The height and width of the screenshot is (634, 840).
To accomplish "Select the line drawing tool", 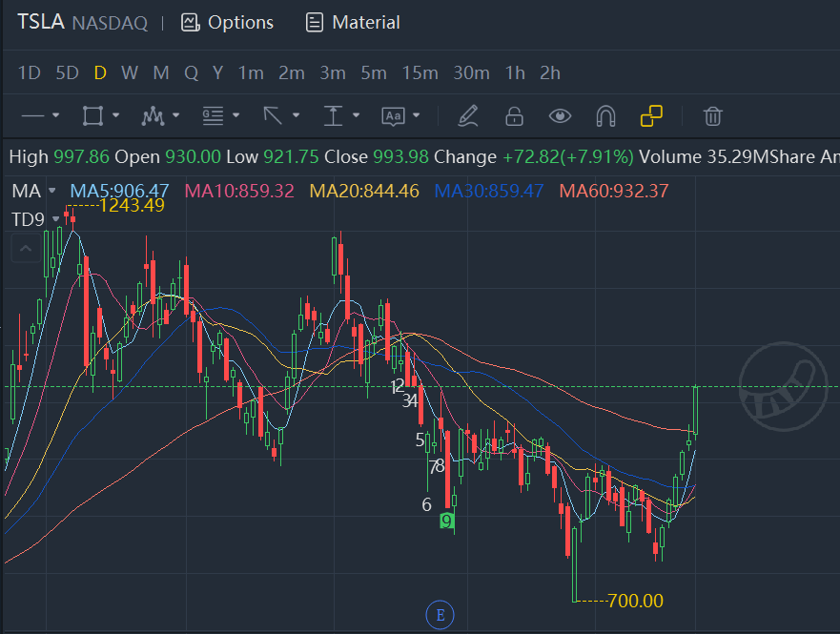I will click(32, 115).
